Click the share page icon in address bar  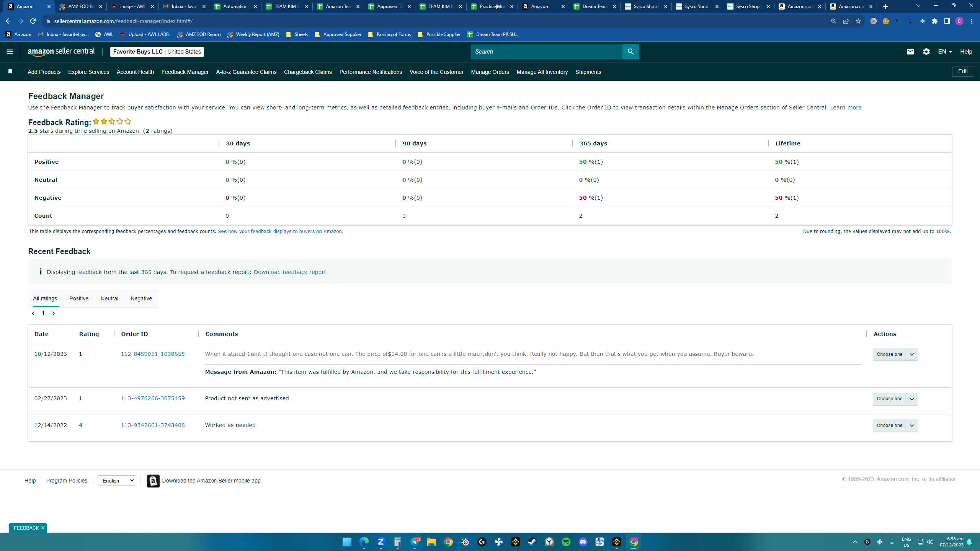point(846,21)
